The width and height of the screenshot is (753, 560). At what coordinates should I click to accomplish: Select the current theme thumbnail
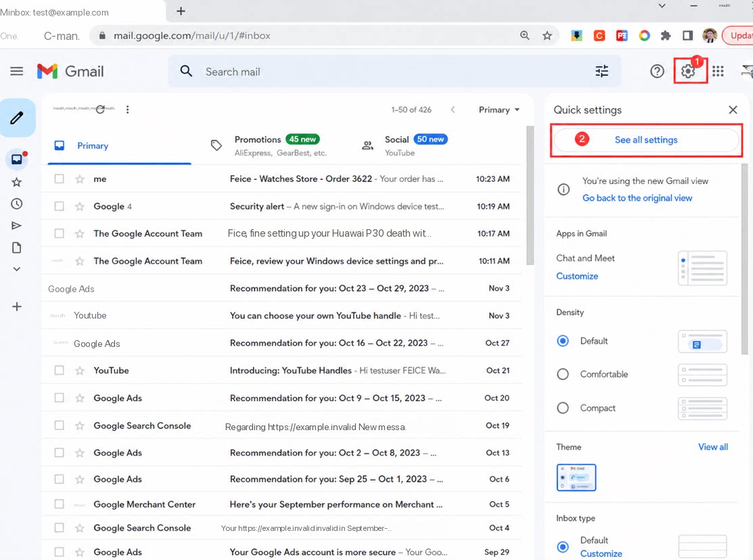576,477
